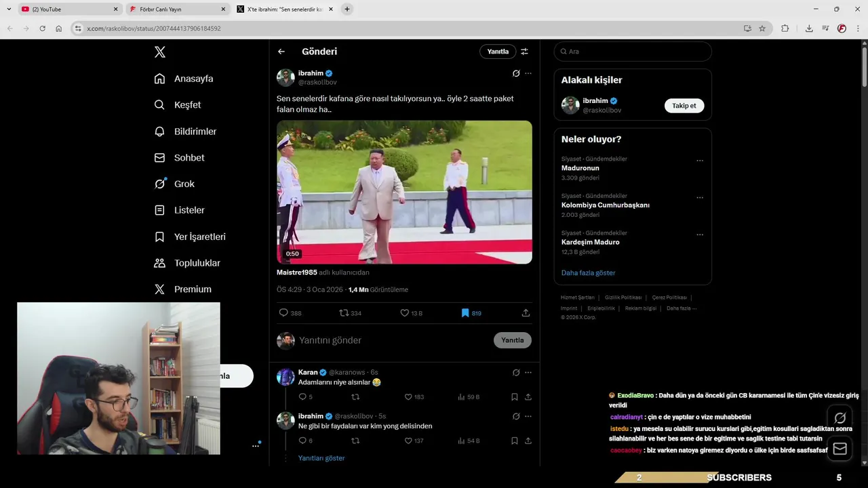Open Karan's profile name

(308, 372)
